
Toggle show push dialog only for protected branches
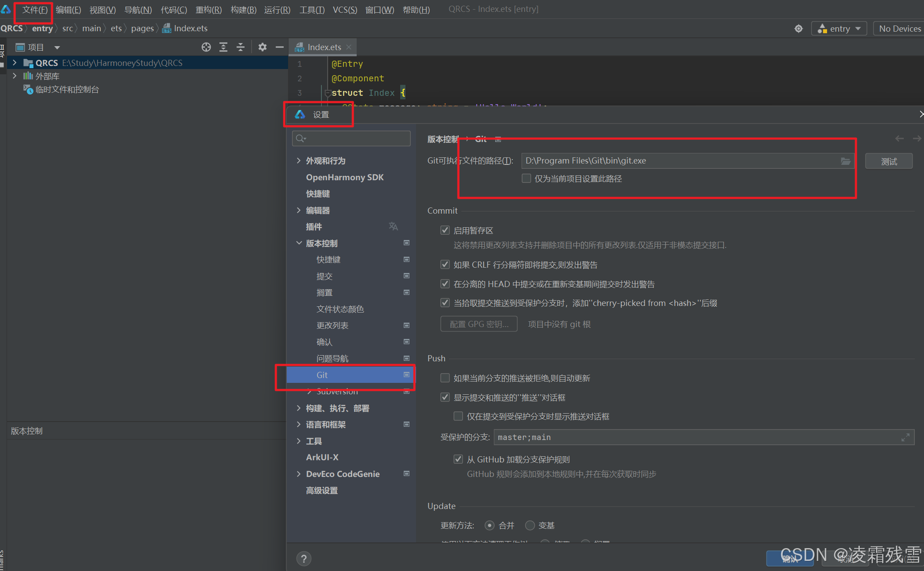tap(458, 416)
